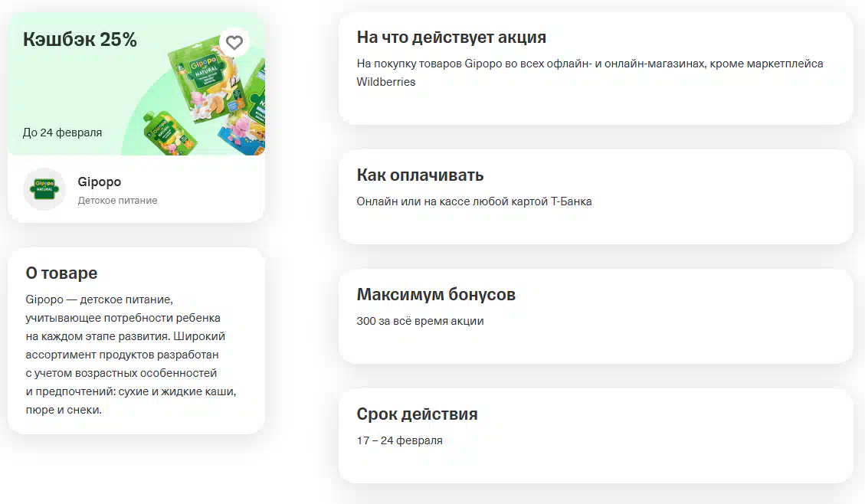
Task: Click the Т-Банк card payment text
Action: pyautogui.click(x=473, y=201)
